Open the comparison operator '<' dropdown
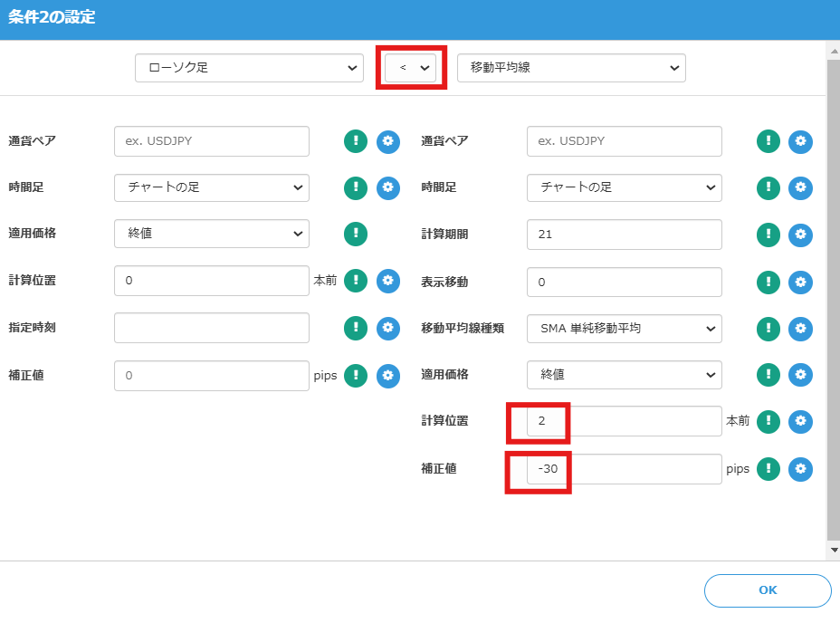 pyautogui.click(x=411, y=68)
